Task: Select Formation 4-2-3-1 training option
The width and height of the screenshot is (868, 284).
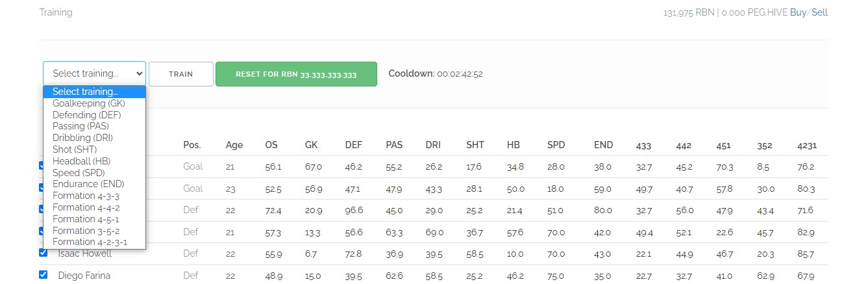Action: click(95, 242)
